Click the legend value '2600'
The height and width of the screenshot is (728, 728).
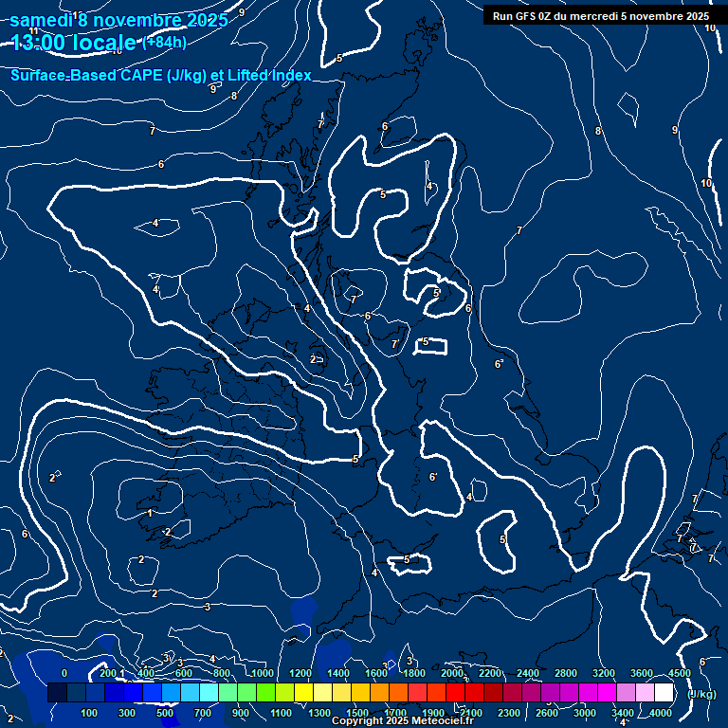pos(546,713)
